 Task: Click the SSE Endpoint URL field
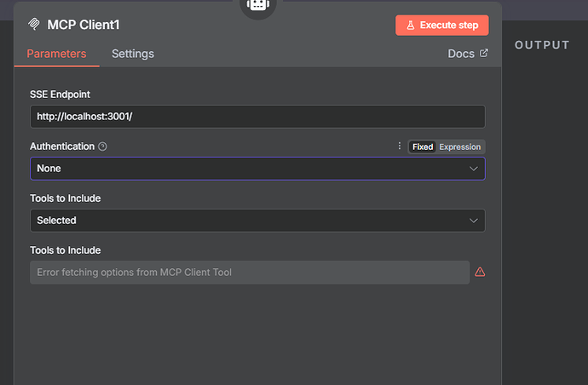[x=257, y=116]
